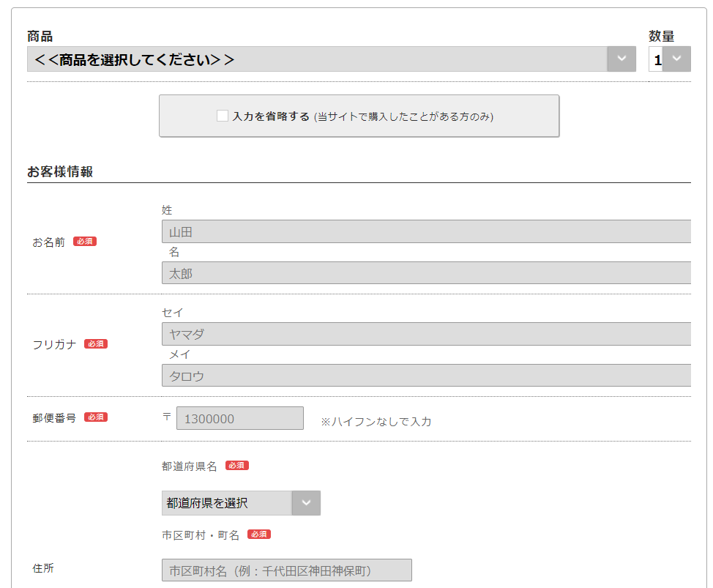Enable the 入力を省略する checkbox
The image size is (713, 588).
[x=222, y=115]
